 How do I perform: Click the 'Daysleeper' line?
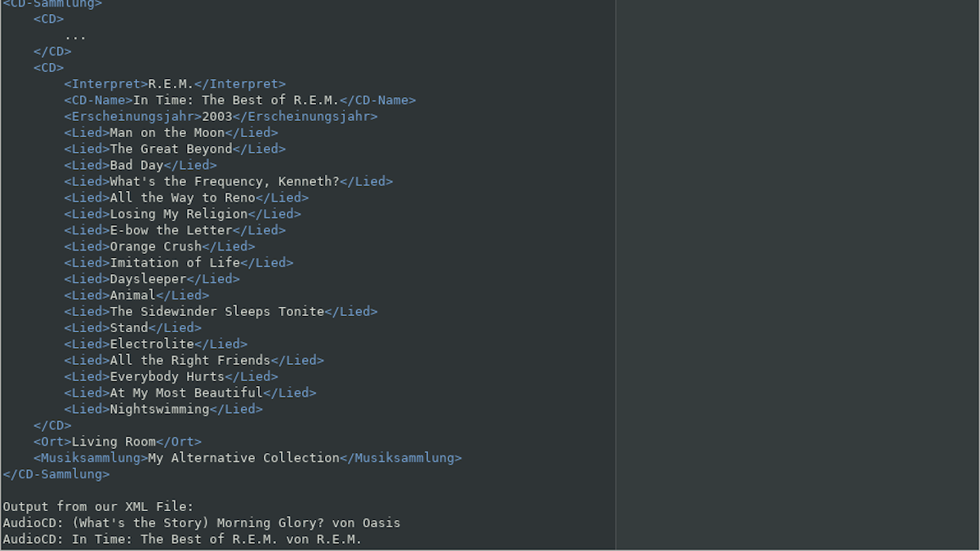pyautogui.click(x=153, y=280)
